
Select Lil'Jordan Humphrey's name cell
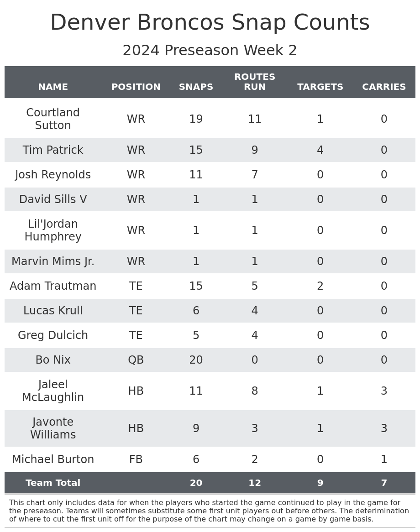[x=53, y=230]
